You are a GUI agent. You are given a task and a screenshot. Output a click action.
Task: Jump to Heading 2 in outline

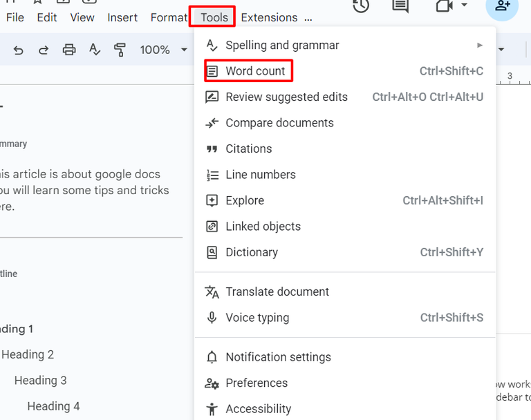click(28, 354)
